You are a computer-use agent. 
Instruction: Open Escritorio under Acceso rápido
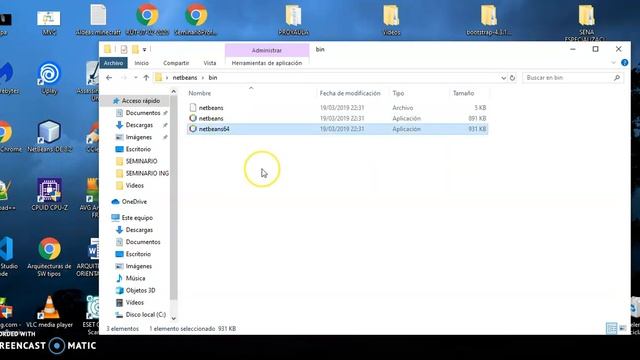click(x=138, y=149)
